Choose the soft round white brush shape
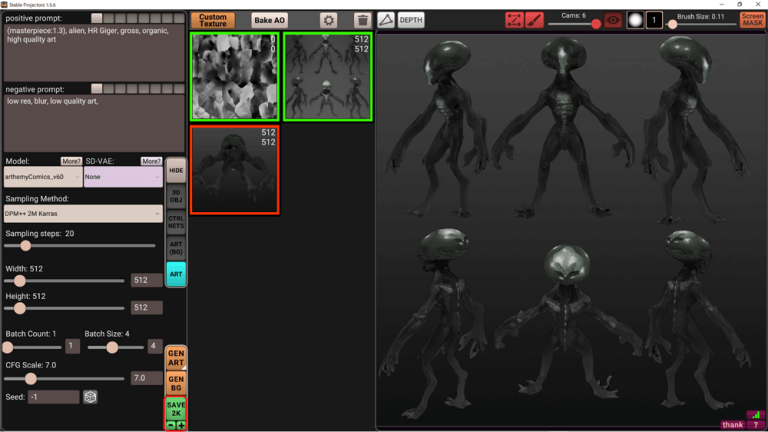This screenshot has height=432, width=768. (x=635, y=20)
